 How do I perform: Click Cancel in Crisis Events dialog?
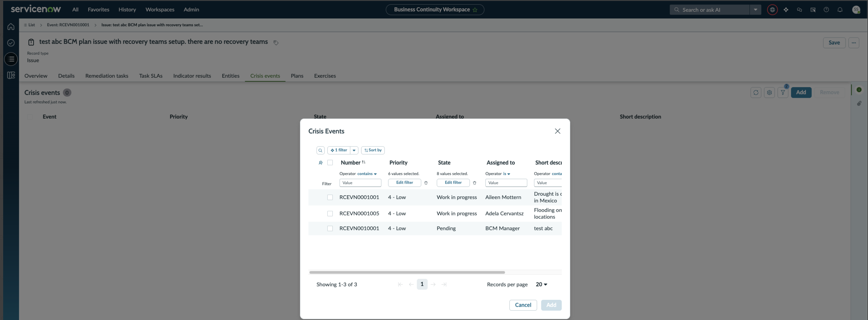pos(523,305)
